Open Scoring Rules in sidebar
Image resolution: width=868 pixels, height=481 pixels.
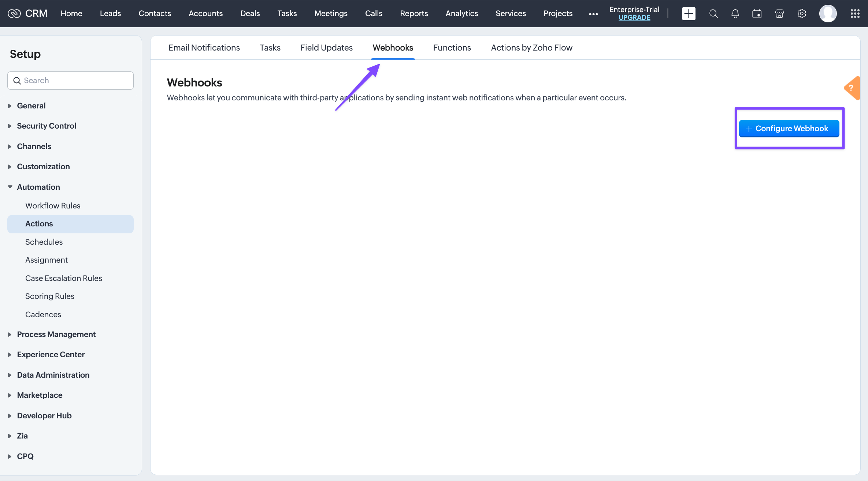[x=50, y=296]
